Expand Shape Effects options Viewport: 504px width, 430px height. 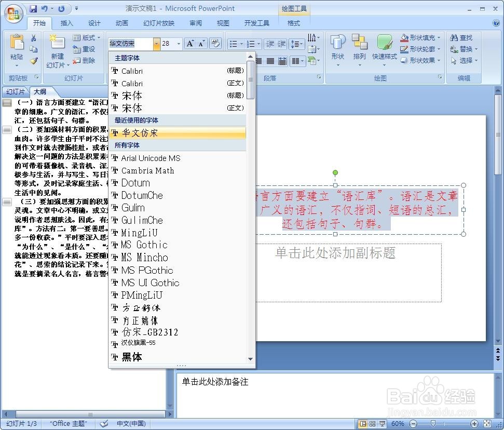tap(439, 60)
